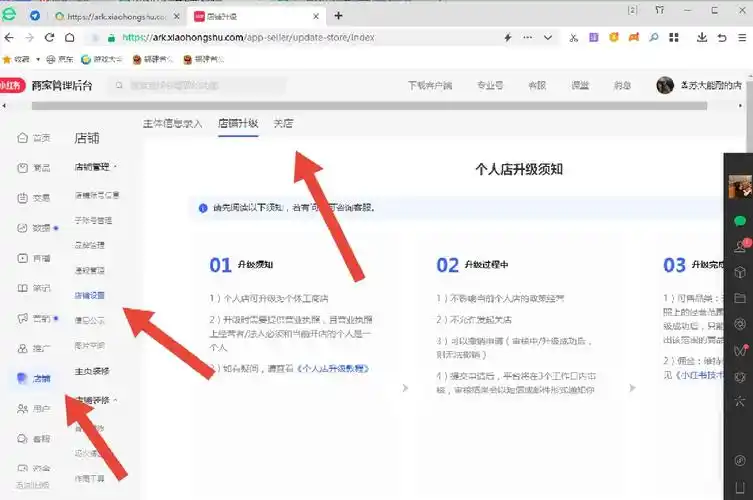Image resolution: width=753 pixels, height=500 pixels.
Task: Collapse the 店铺管理 menu group
Action: [96, 166]
